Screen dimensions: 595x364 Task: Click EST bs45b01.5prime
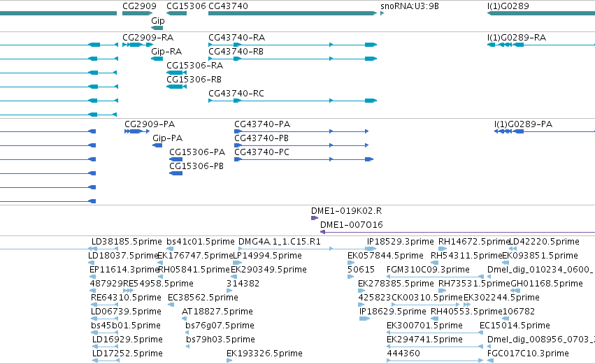126,326
